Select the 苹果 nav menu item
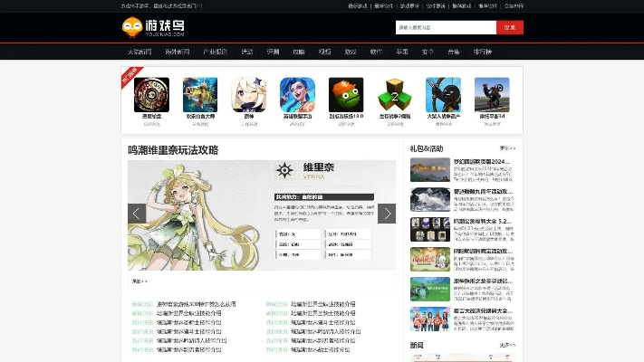Image resolution: width=644 pixels, height=362 pixels. [x=401, y=52]
